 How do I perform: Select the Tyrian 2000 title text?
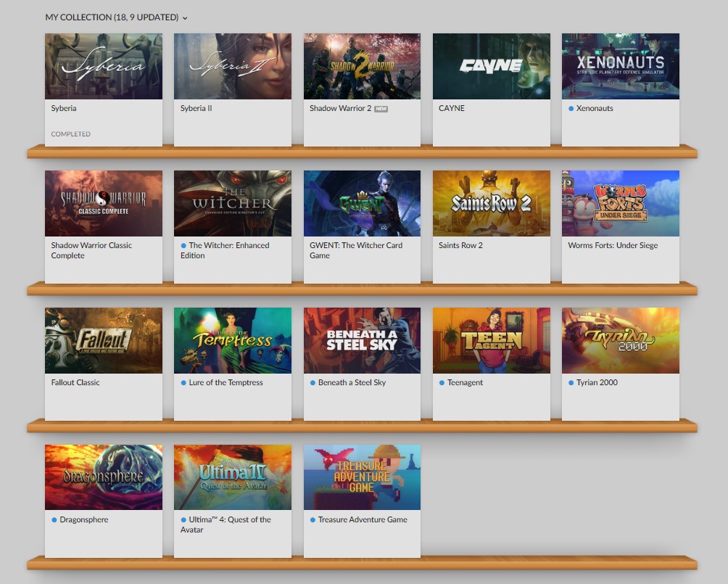(597, 382)
